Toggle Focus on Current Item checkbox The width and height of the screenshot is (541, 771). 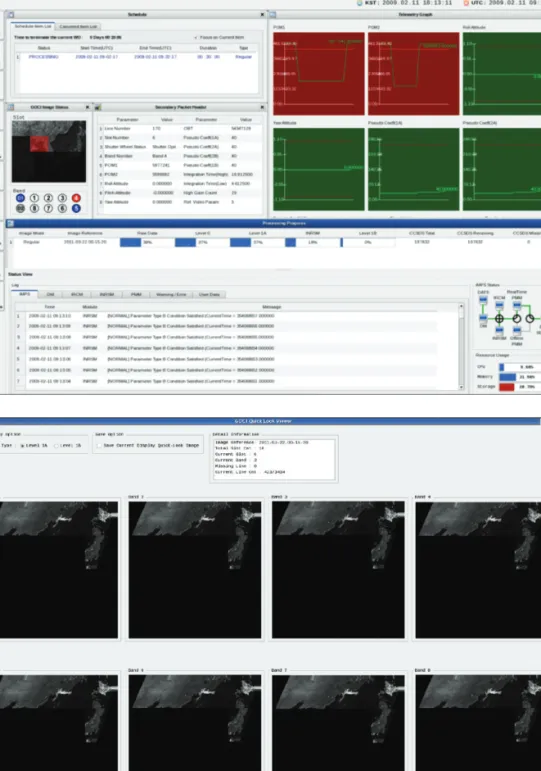point(196,37)
